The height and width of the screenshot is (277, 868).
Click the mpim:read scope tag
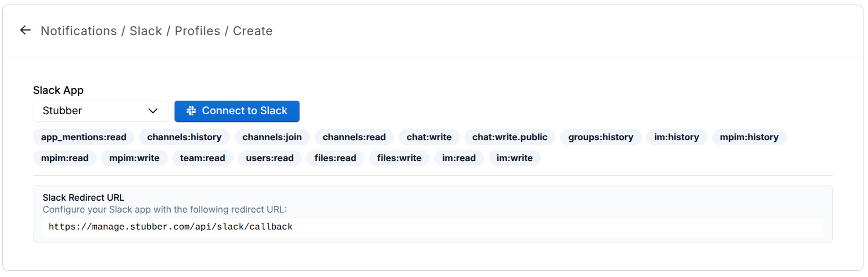[65, 158]
